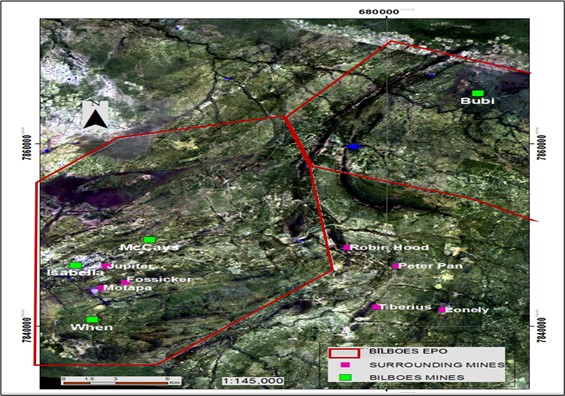Viewport: 565px width, 396px height.
Task: Click the kilometre scale bar
Action: pos(121,381)
